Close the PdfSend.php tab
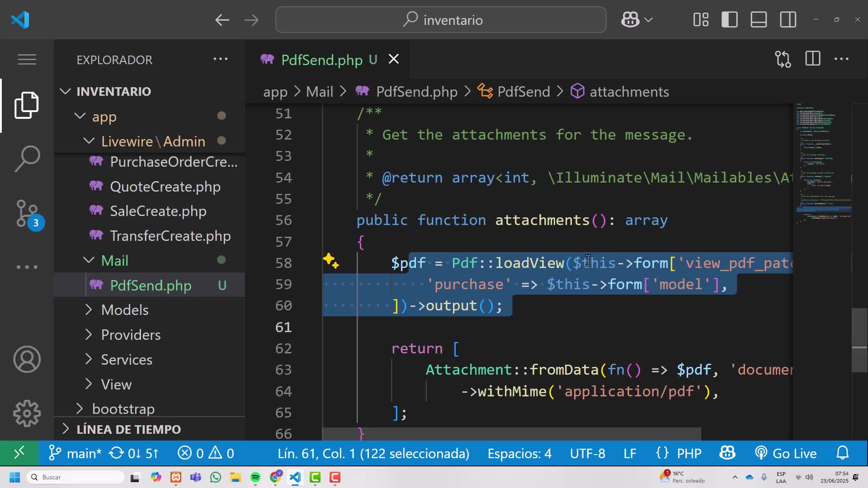This screenshot has height=488, width=868. [x=394, y=59]
